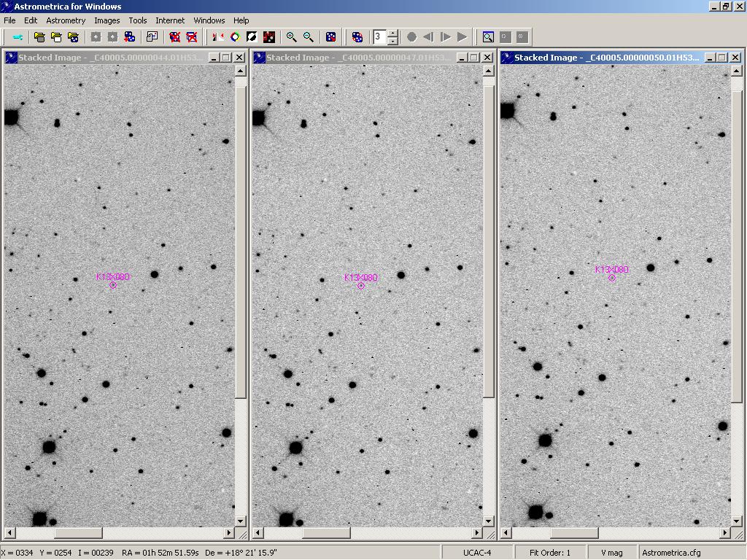Decrease the blink value using down arrow
The image size is (747, 560).
click(x=392, y=41)
